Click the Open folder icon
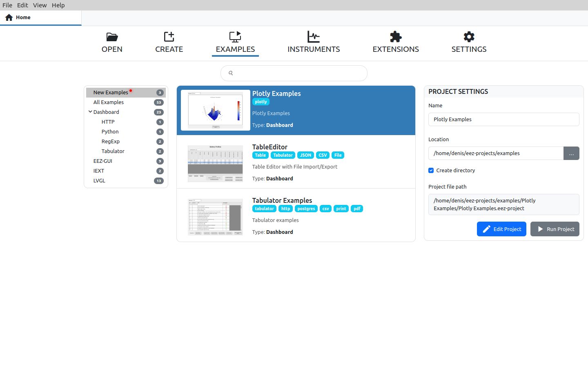 pos(112,37)
